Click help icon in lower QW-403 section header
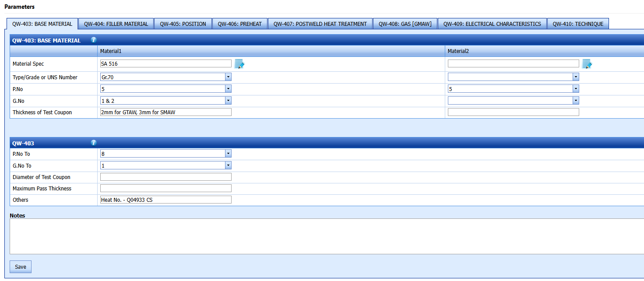644x281 pixels. pyautogui.click(x=94, y=143)
